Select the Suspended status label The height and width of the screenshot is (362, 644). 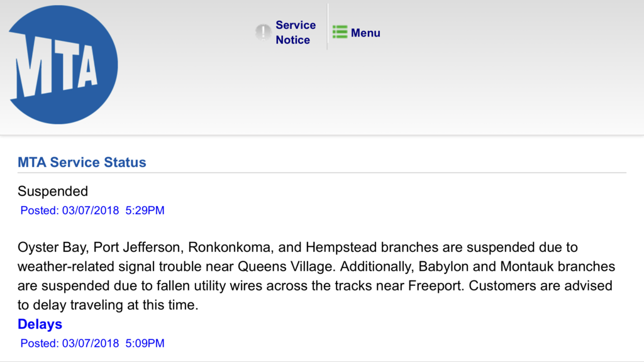point(53,191)
